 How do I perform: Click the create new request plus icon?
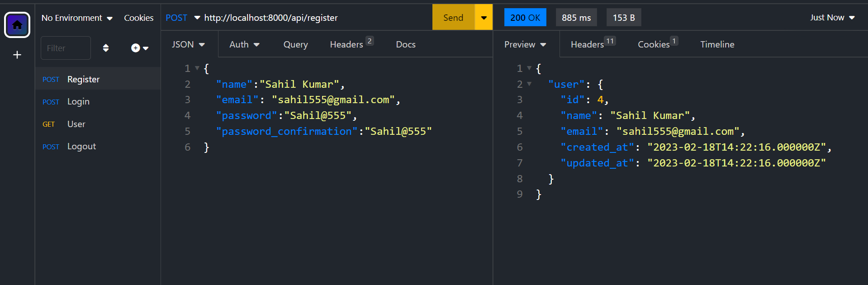(139, 48)
